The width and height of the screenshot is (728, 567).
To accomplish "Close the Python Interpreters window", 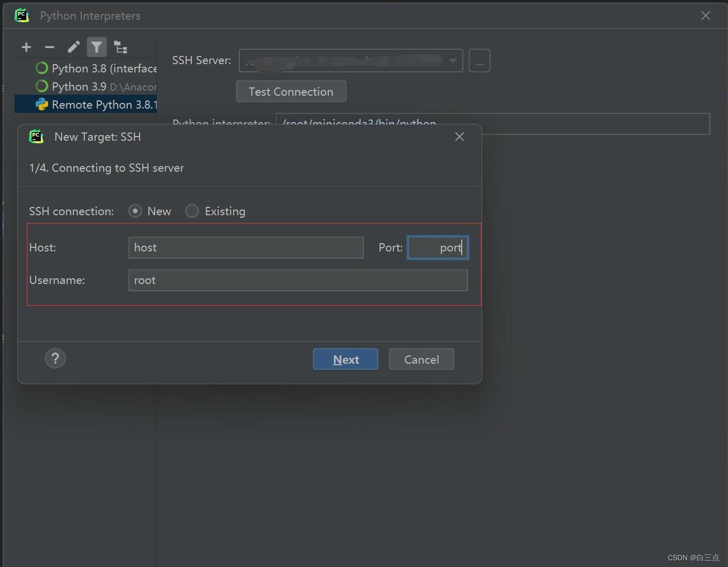I will [x=706, y=16].
